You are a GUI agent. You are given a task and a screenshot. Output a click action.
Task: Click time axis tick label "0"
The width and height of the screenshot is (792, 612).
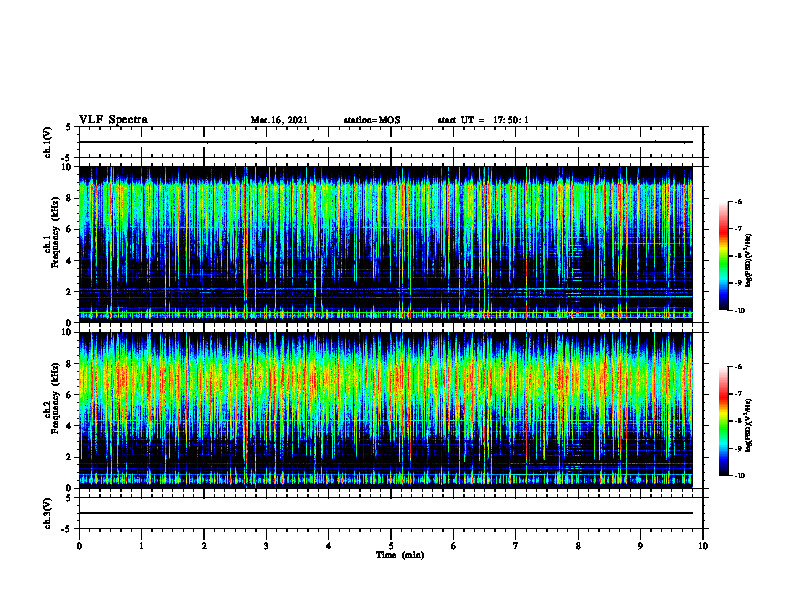tap(79, 546)
